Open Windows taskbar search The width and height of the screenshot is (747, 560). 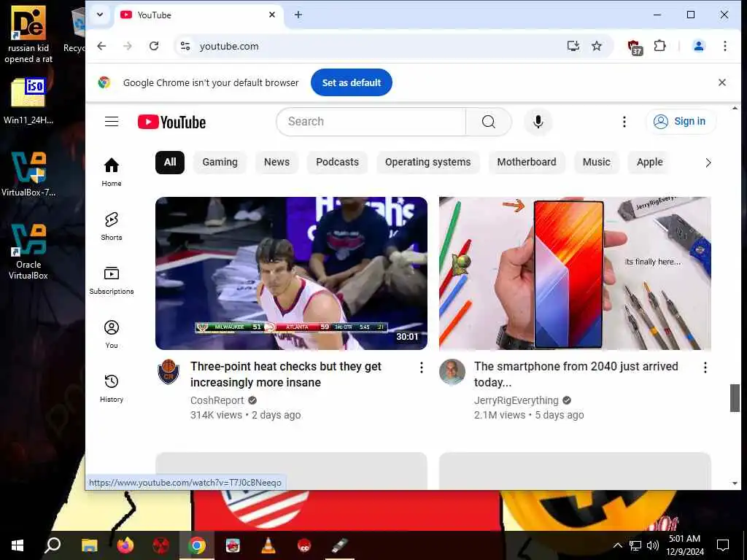click(53, 545)
